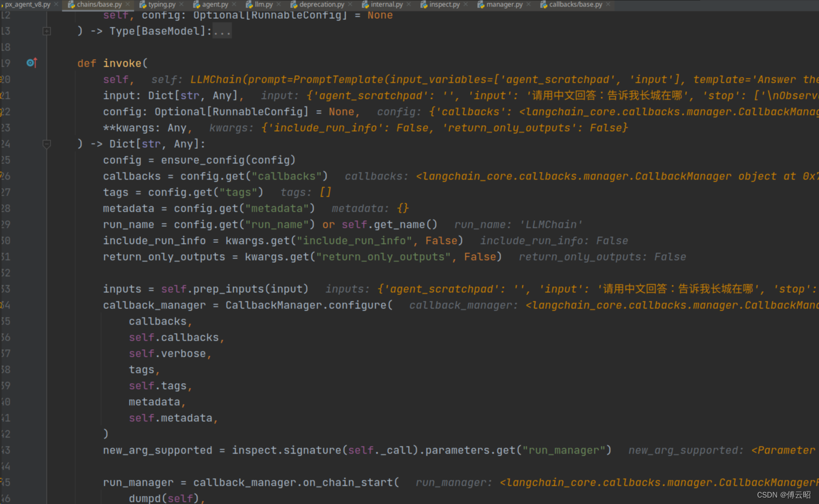Click the "run_manager" string literal
The width and height of the screenshot is (819, 504).
click(x=564, y=450)
